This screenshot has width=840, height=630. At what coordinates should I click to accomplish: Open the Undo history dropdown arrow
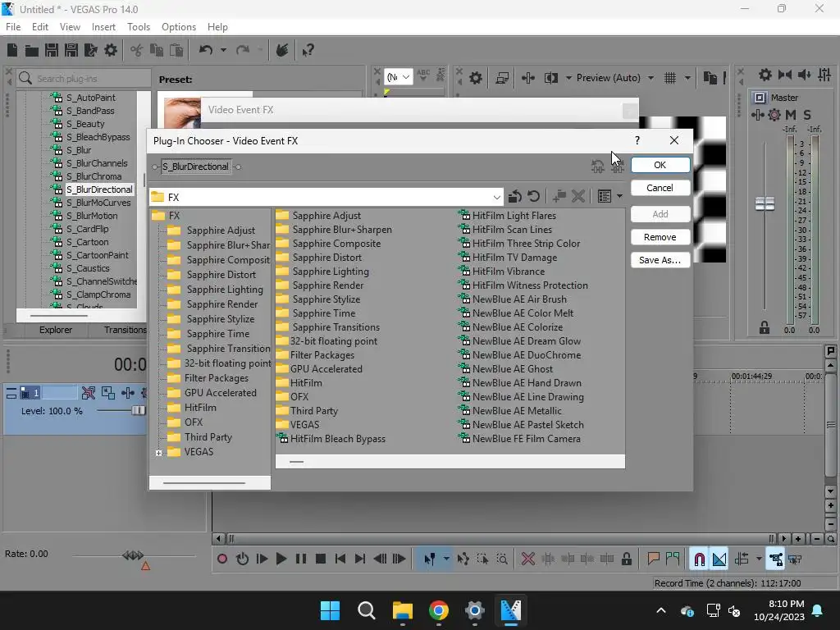223,50
